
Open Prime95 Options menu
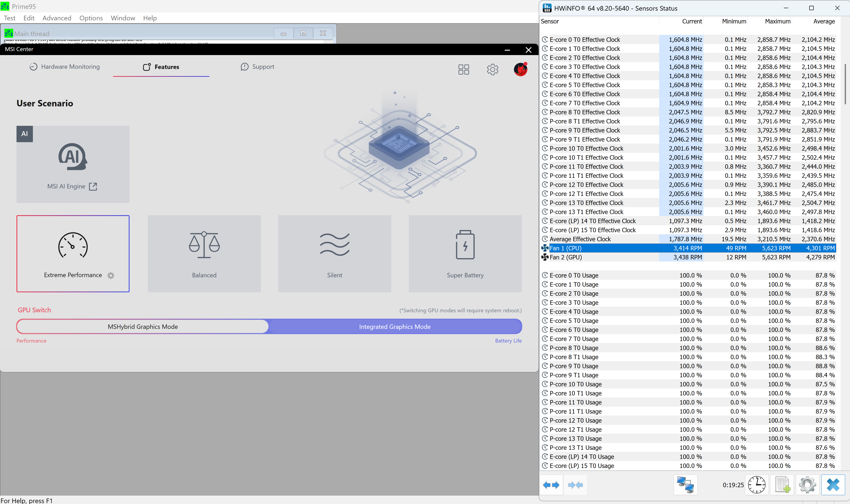click(x=91, y=18)
